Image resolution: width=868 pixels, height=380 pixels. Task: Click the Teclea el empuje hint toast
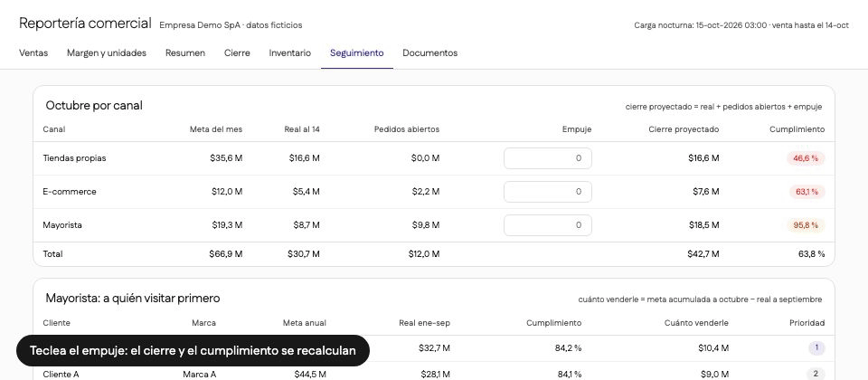coord(193,351)
